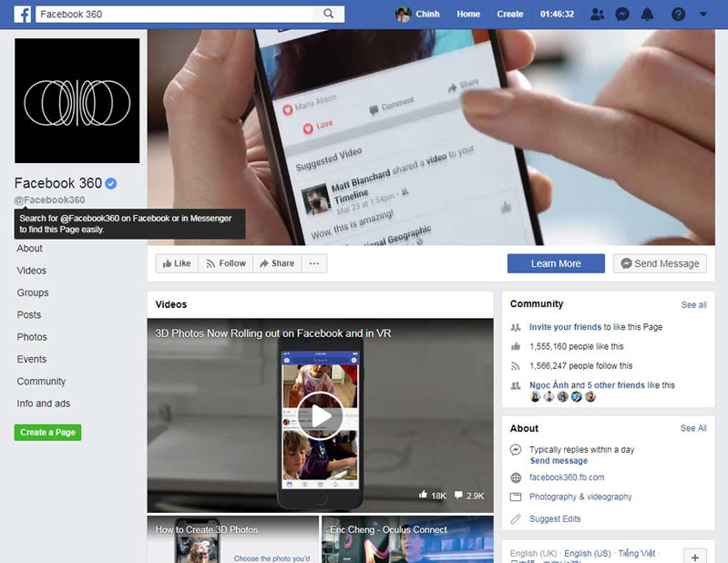The height and width of the screenshot is (563, 728).
Task: Click the page cover photo
Action: [x=431, y=138]
